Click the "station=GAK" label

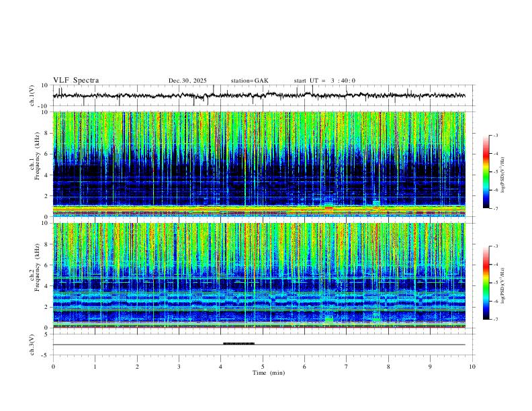(x=249, y=81)
